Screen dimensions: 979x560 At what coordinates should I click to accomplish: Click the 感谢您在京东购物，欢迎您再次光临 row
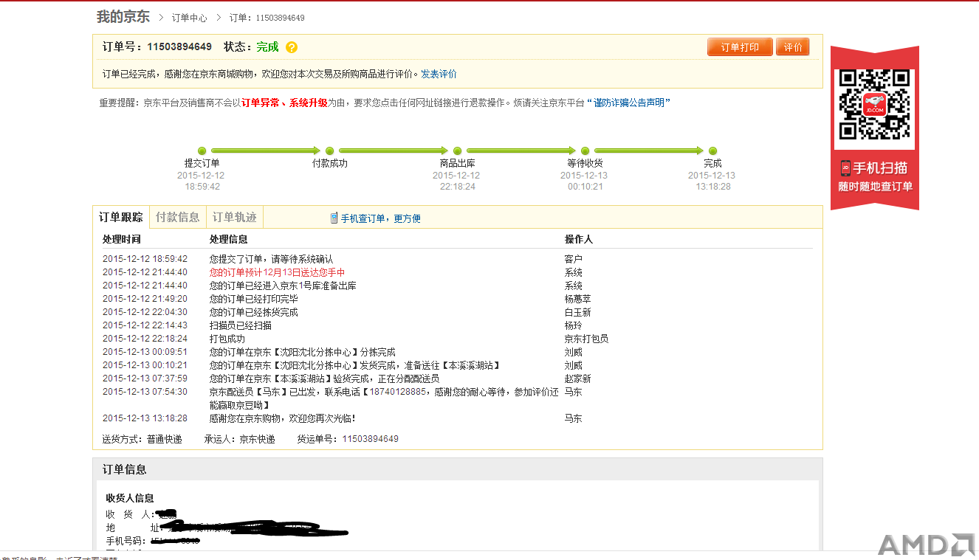282,418
